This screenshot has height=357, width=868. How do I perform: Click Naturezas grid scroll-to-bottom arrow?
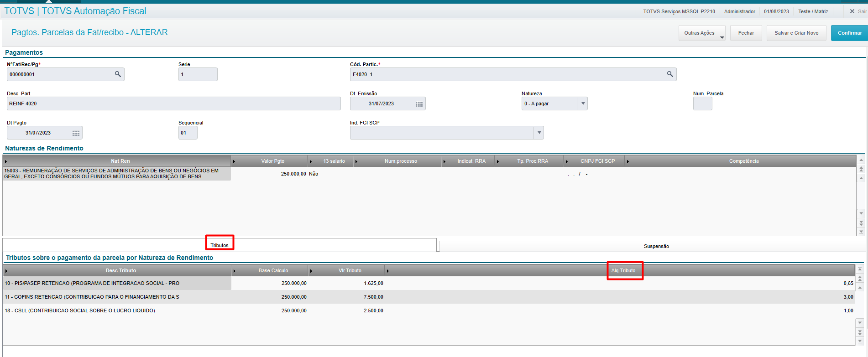click(x=861, y=232)
